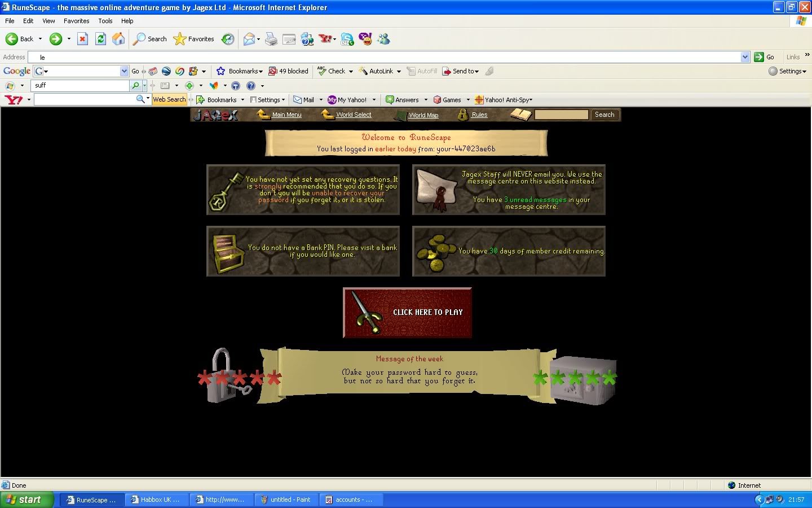Toggle the 49 blocked popup blocker
This screenshot has height=508, width=812.
(x=288, y=71)
